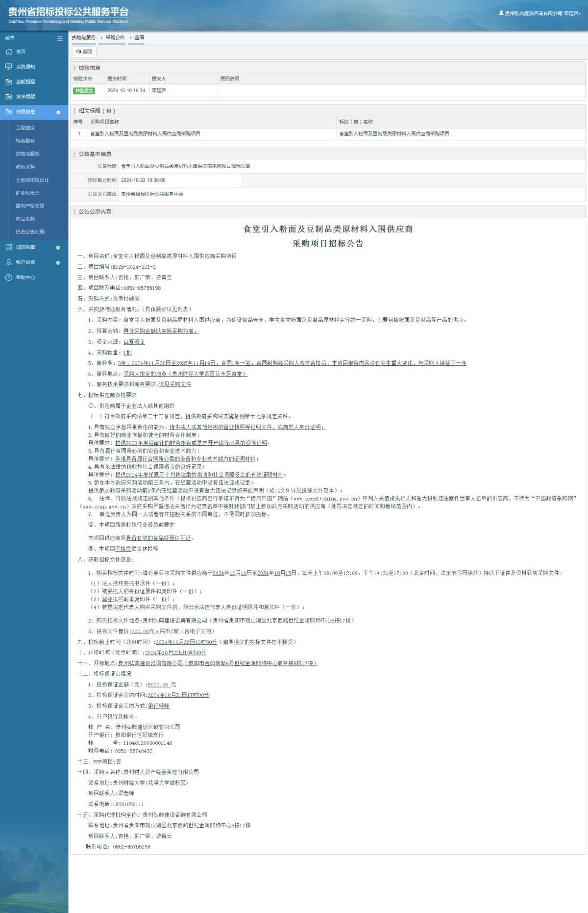
Task: Open the user account dropdown 邓廷容
Action: pyautogui.click(x=540, y=13)
